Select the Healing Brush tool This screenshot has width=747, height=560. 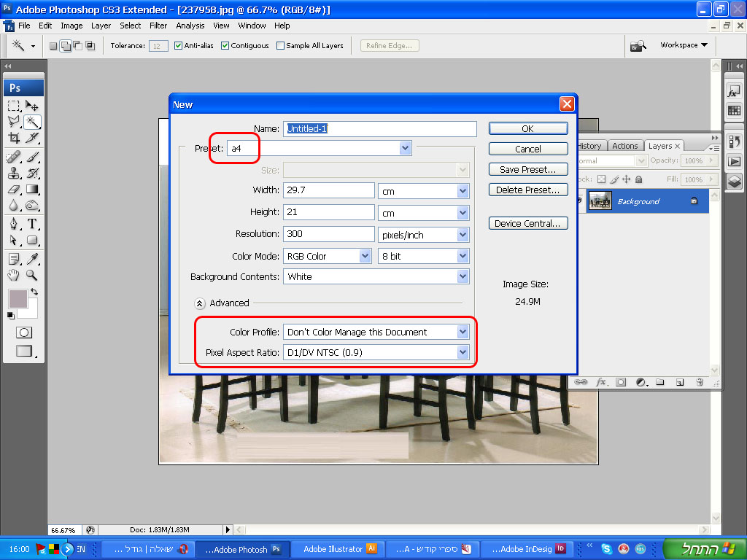click(x=14, y=157)
